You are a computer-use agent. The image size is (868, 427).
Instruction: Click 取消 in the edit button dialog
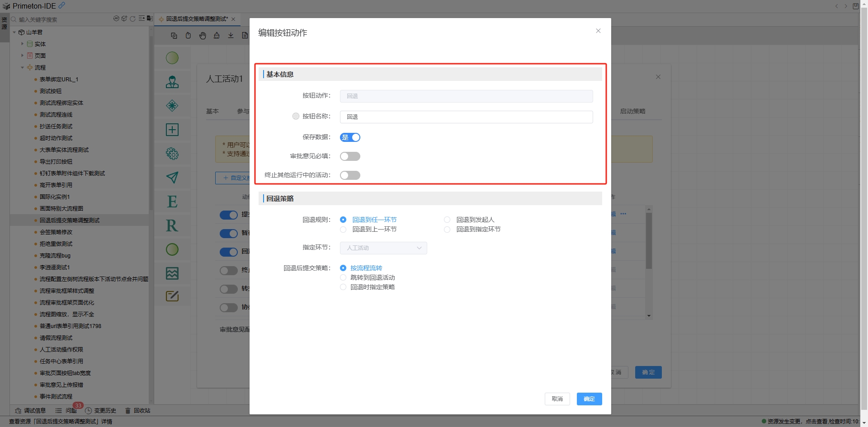point(557,399)
